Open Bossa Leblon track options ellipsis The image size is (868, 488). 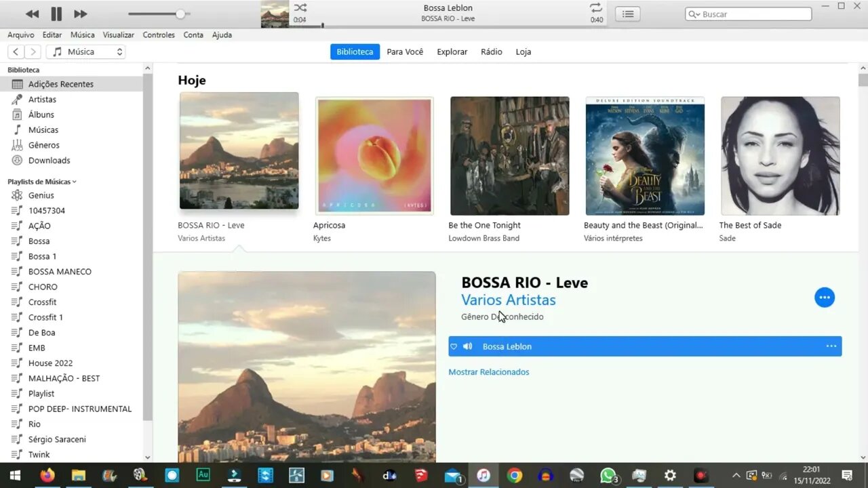point(831,346)
